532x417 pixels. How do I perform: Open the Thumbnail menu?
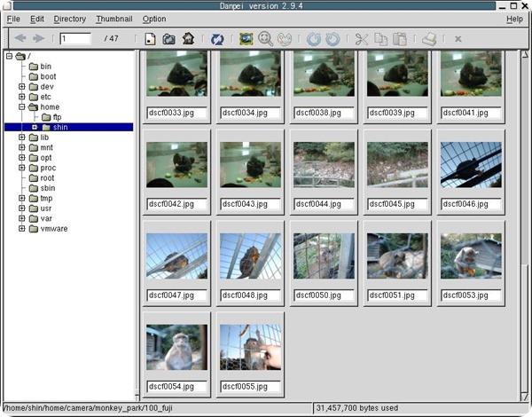[113, 19]
